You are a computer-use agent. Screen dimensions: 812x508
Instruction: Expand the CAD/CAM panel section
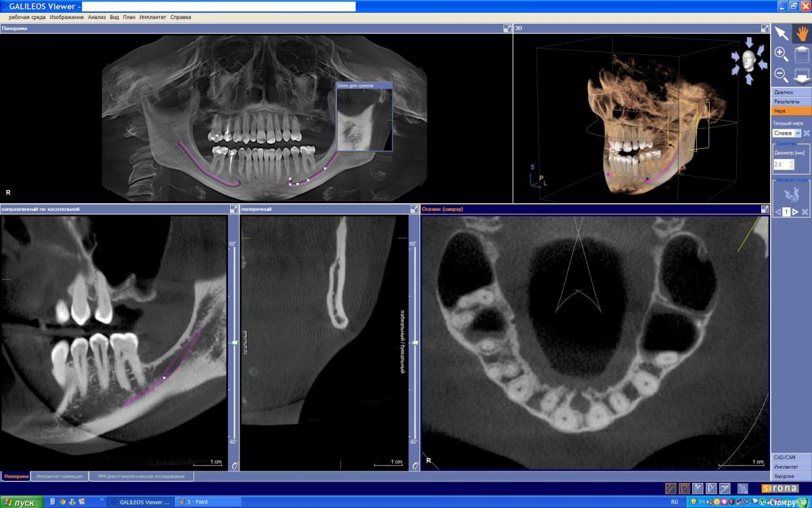point(791,458)
